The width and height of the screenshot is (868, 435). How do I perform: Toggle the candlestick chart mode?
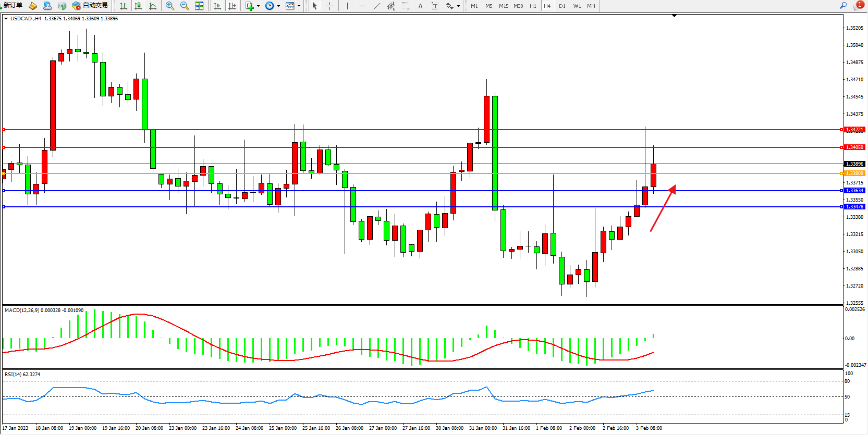[138, 6]
